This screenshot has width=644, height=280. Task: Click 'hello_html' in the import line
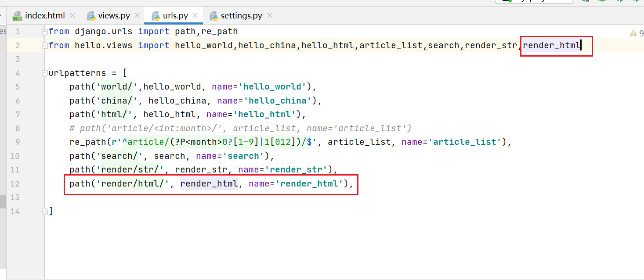[x=328, y=45]
